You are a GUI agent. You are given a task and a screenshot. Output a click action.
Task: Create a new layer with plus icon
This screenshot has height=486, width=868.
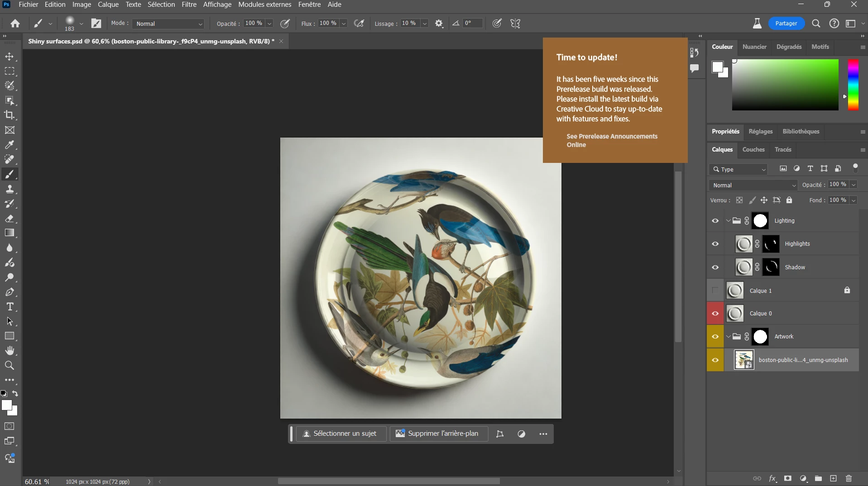(833, 478)
